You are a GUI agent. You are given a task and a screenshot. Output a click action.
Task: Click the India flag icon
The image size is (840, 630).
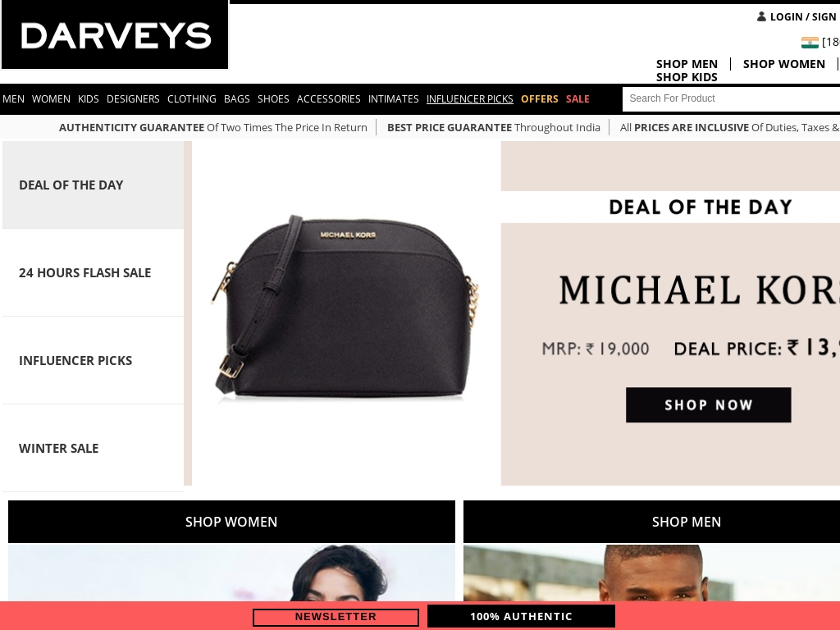pyautogui.click(x=810, y=43)
